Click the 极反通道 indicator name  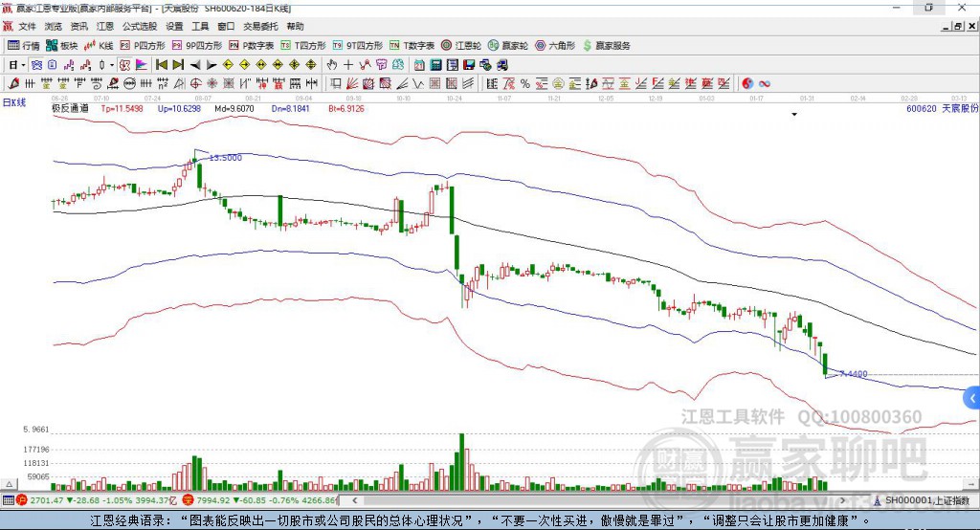coord(70,108)
